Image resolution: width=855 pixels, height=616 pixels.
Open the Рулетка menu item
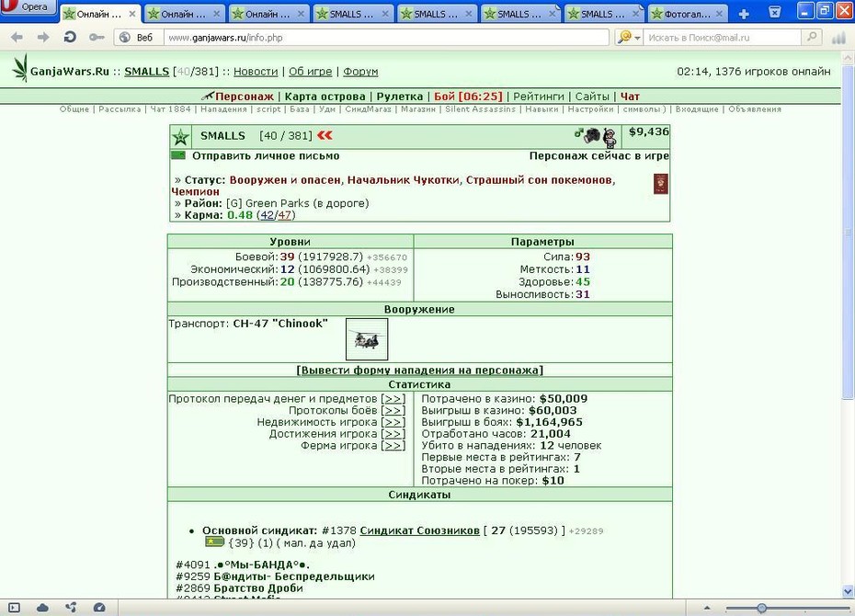pyautogui.click(x=400, y=97)
